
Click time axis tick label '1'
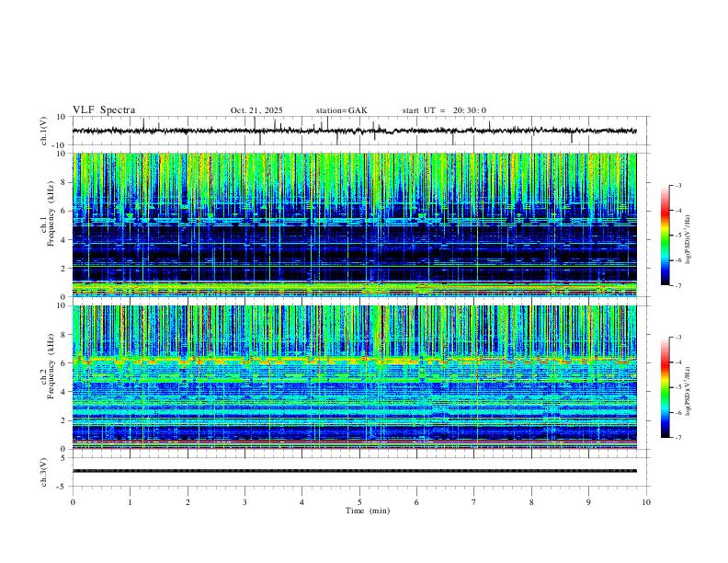[130, 502]
